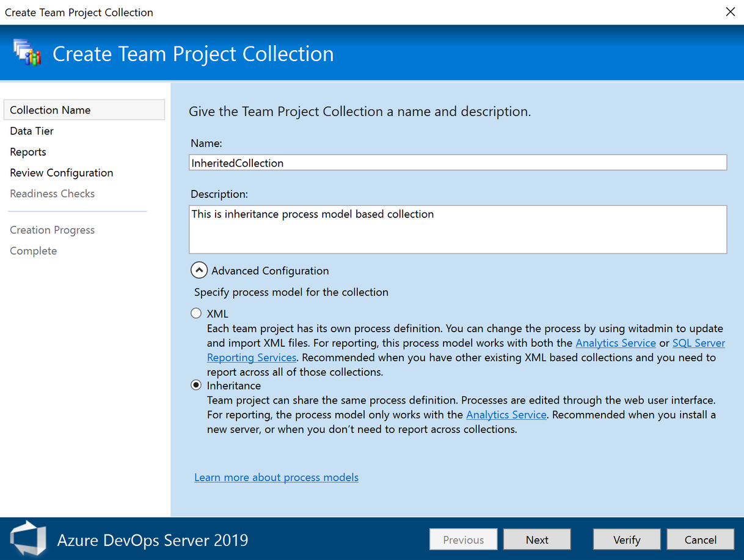Open Analytics Service link under XML option
The image size is (744, 560).
(615, 343)
